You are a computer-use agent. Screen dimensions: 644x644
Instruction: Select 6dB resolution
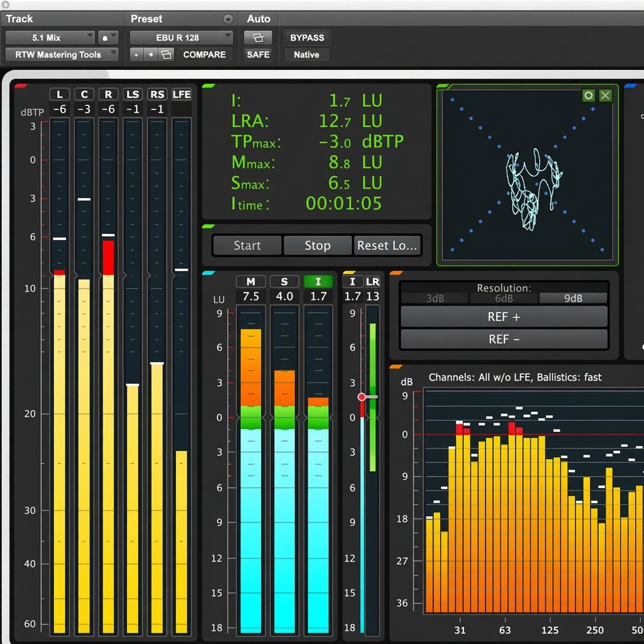[504, 298]
